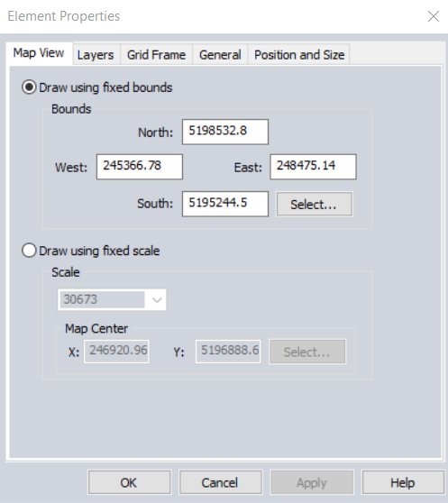Click the Map Center X field
This screenshot has width=448, height=503.
116,352
